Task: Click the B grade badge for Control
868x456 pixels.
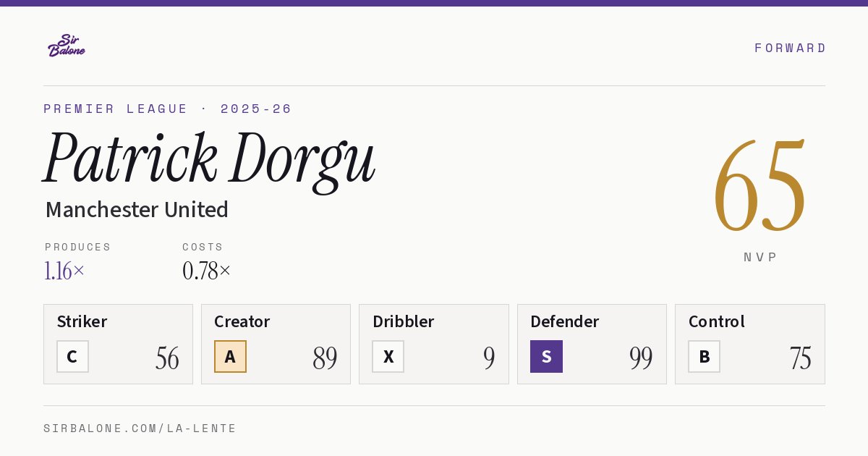Action: [x=704, y=356]
